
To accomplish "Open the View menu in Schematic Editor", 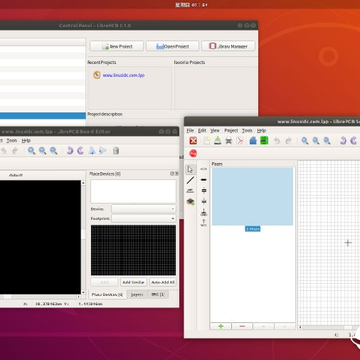I will pyautogui.click(x=215, y=130).
